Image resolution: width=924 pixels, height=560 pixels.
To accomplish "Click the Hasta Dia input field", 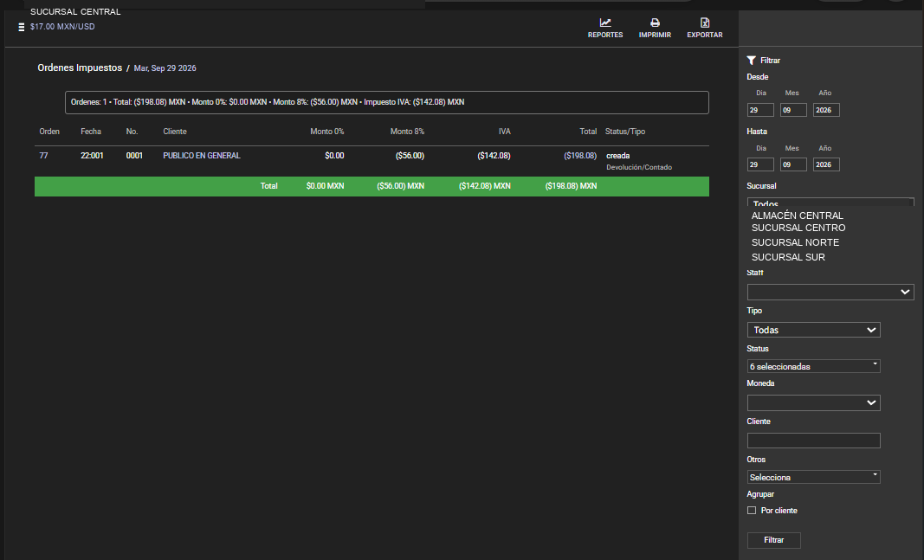I will click(x=760, y=164).
